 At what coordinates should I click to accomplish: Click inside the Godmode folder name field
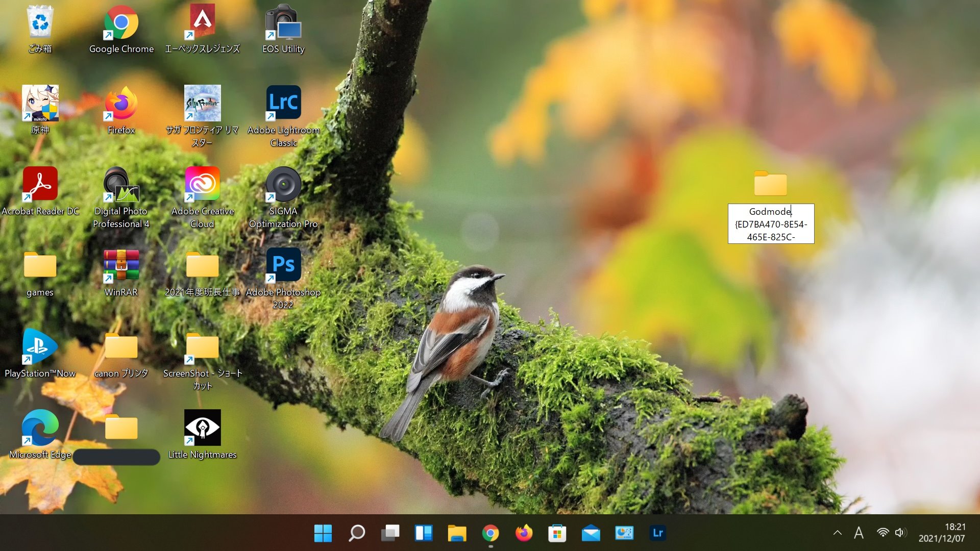point(771,223)
